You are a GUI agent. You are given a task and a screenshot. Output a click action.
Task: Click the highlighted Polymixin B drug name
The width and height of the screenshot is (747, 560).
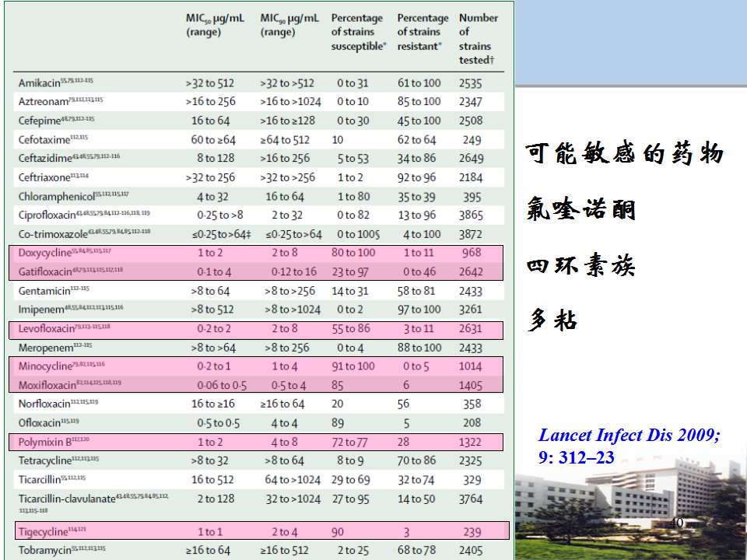pyautogui.click(x=45, y=442)
